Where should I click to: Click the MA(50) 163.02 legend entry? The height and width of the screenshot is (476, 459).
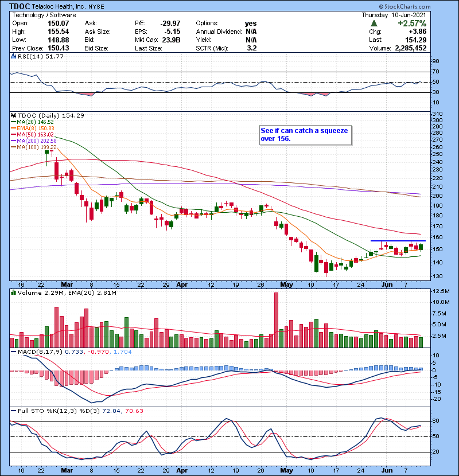click(x=33, y=135)
